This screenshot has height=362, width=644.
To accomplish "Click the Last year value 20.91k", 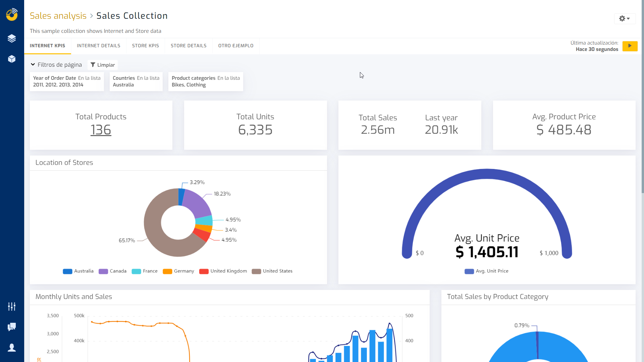I will [441, 130].
